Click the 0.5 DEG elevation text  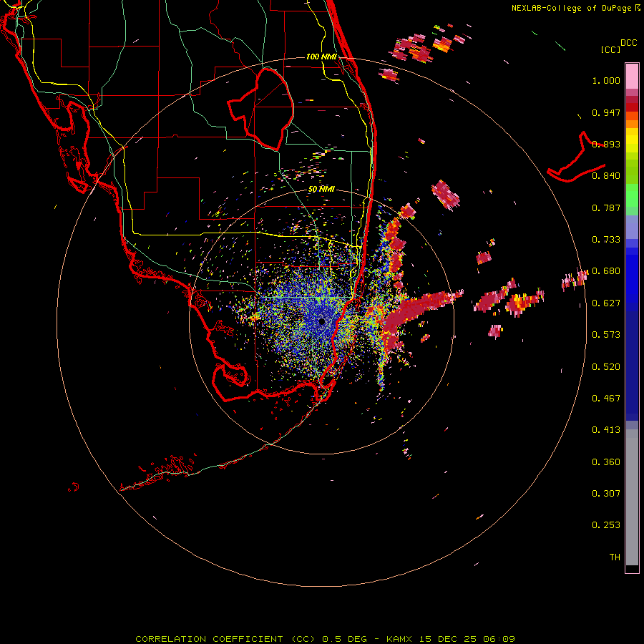click(x=344, y=639)
